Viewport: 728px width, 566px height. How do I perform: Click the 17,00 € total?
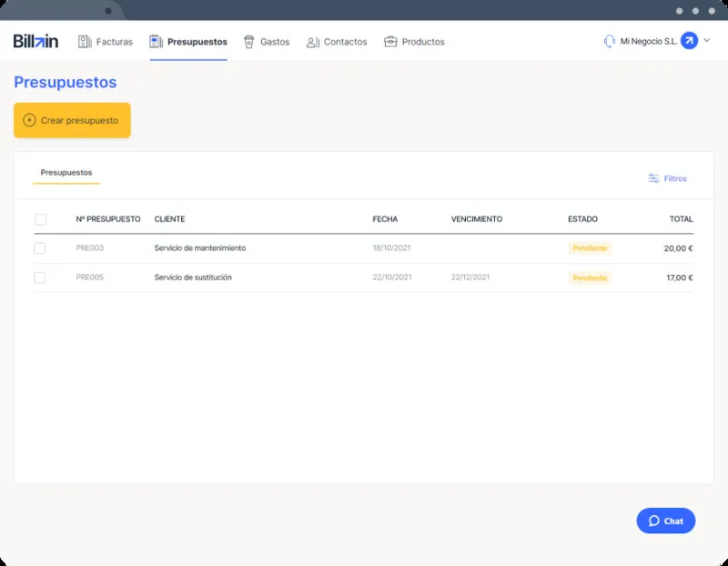(680, 278)
